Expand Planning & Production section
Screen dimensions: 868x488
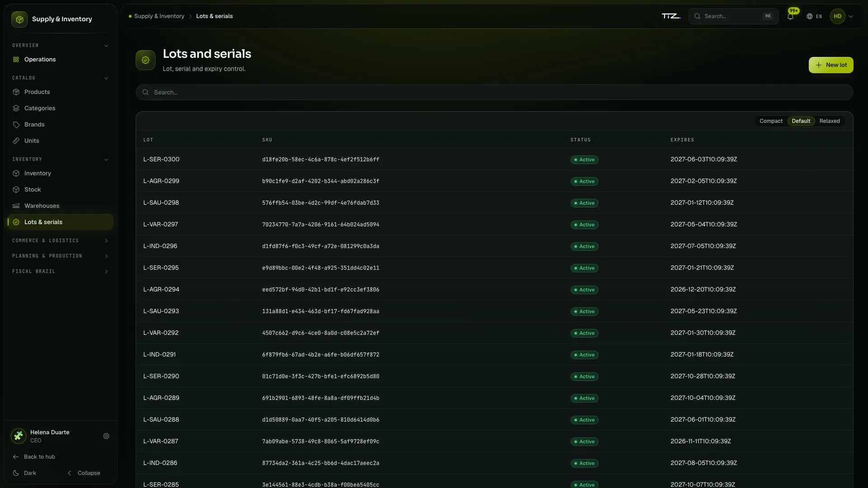[x=61, y=256]
